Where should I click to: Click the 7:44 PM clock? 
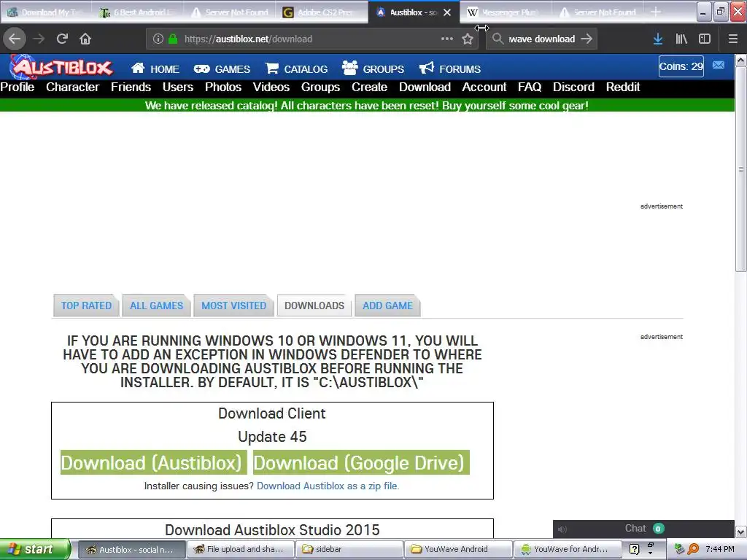click(x=720, y=549)
